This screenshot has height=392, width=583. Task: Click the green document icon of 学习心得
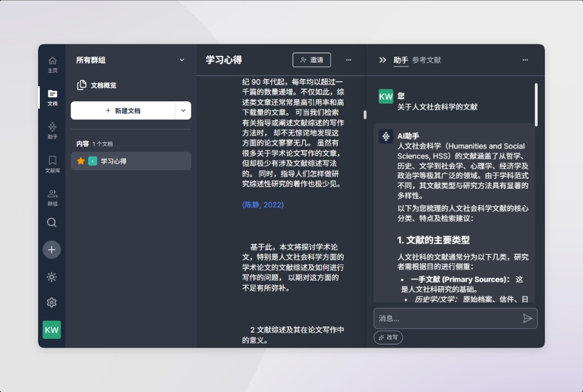[92, 161]
